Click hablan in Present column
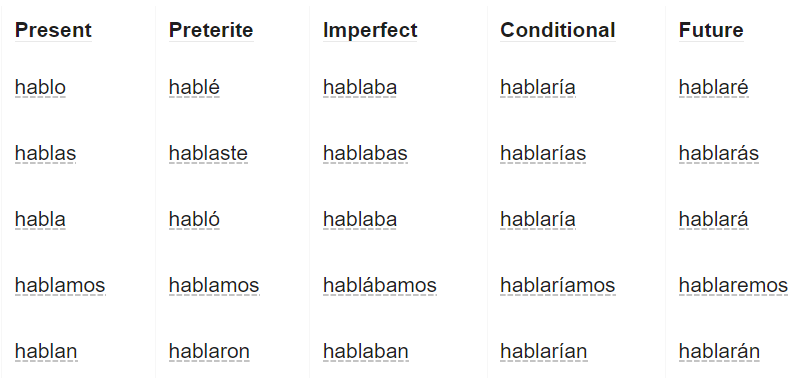Viewport: 807px width, 378px height. tap(46, 351)
